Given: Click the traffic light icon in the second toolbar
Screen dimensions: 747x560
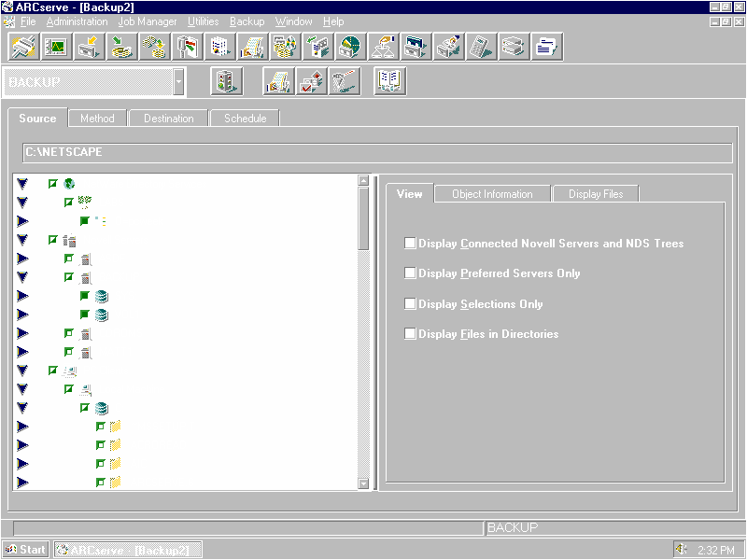Looking at the screenshot, I should coord(226,81).
